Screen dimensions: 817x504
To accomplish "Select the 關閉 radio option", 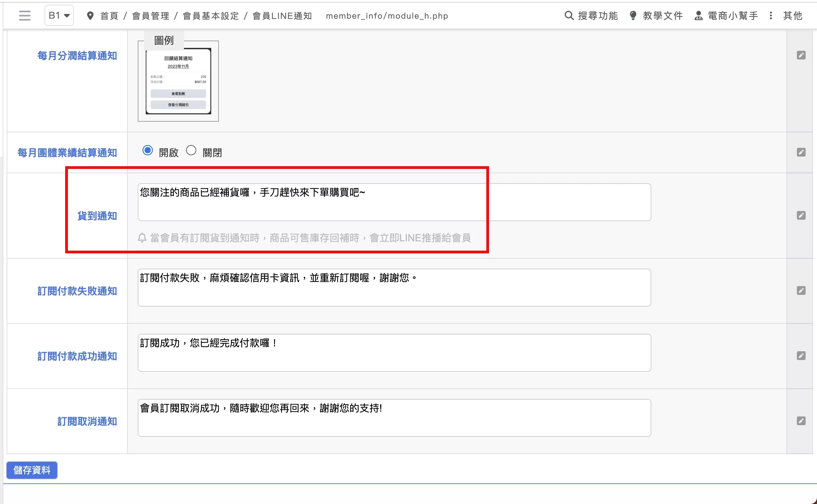I will 191,150.
